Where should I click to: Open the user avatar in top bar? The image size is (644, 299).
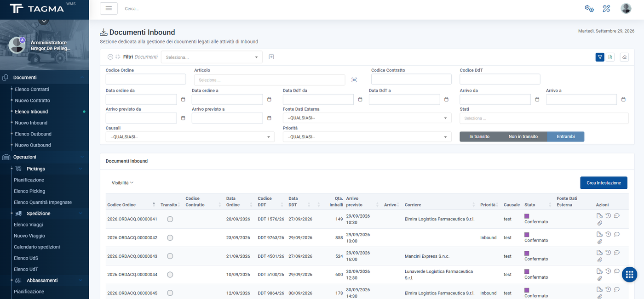coord(626,8)
